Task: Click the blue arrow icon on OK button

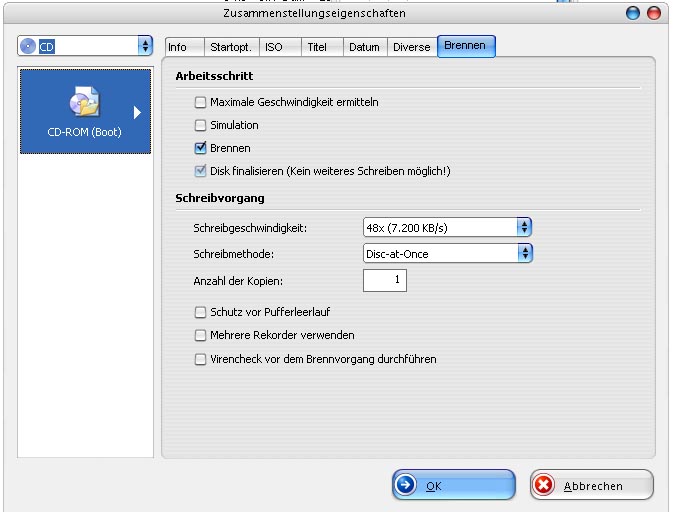Action: coord(405,485)
